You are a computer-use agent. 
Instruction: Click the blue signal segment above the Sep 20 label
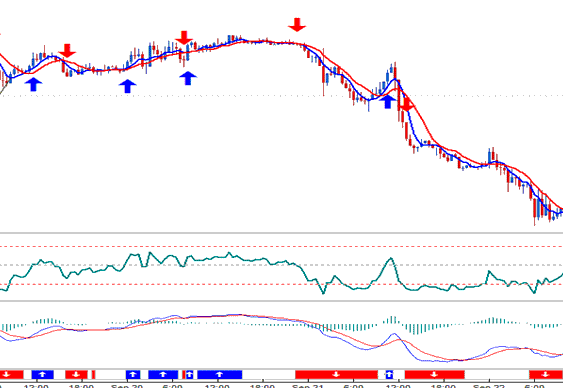coord(133,375)
